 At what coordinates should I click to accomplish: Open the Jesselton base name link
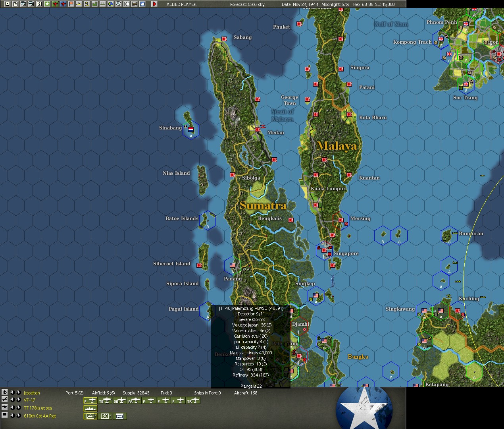coord(32,393)
